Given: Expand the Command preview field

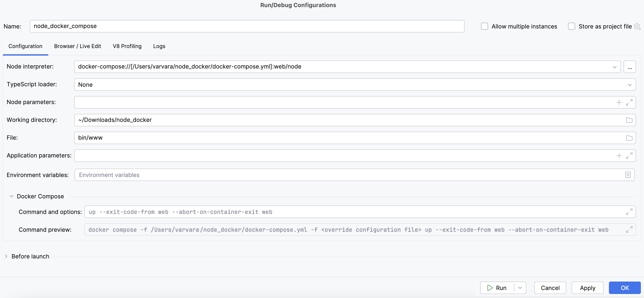Looking at the screenshot, I should 629,229.
